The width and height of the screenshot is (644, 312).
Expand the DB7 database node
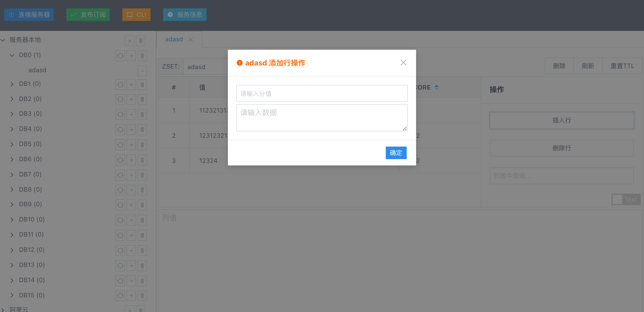click(12, 175)
